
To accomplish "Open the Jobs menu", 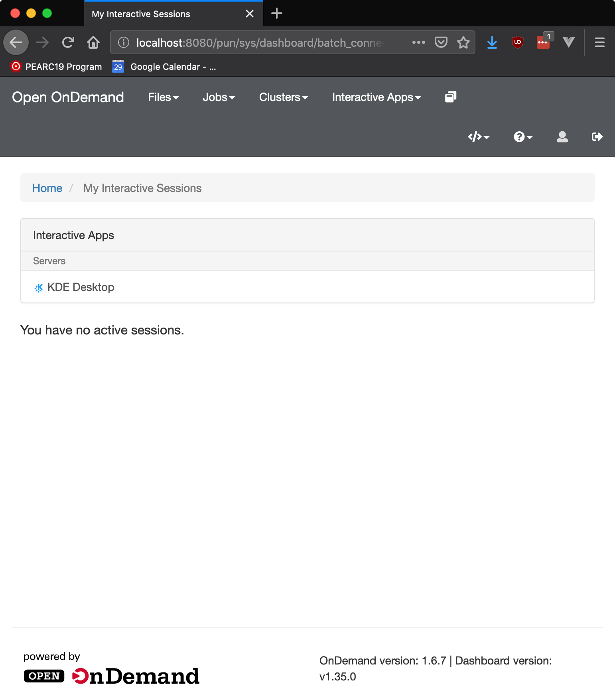I will (219, 97).
